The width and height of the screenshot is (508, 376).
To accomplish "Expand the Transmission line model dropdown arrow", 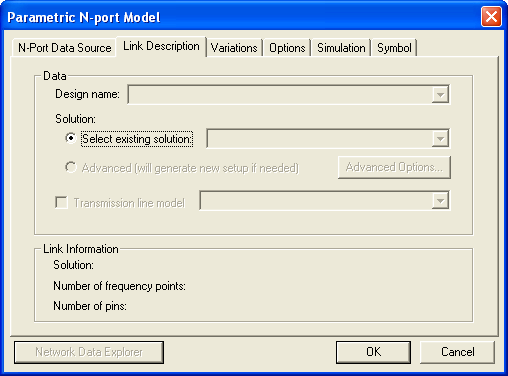I will 440,201.
